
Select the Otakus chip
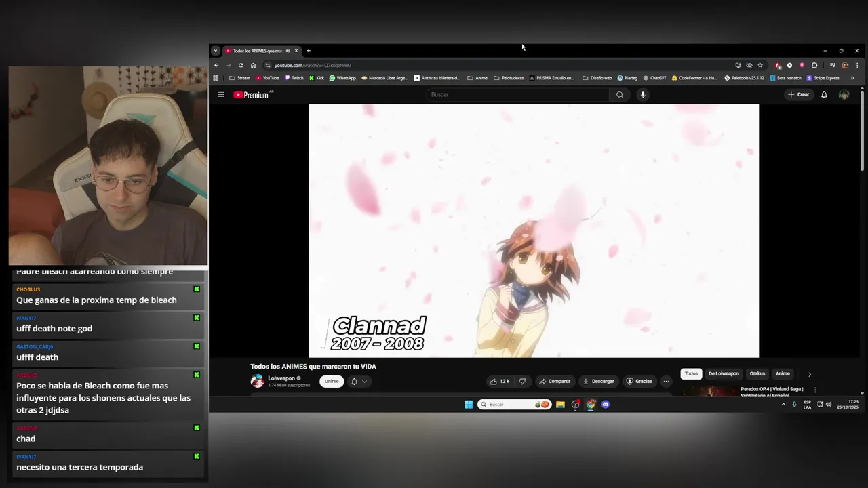point(757,374)
